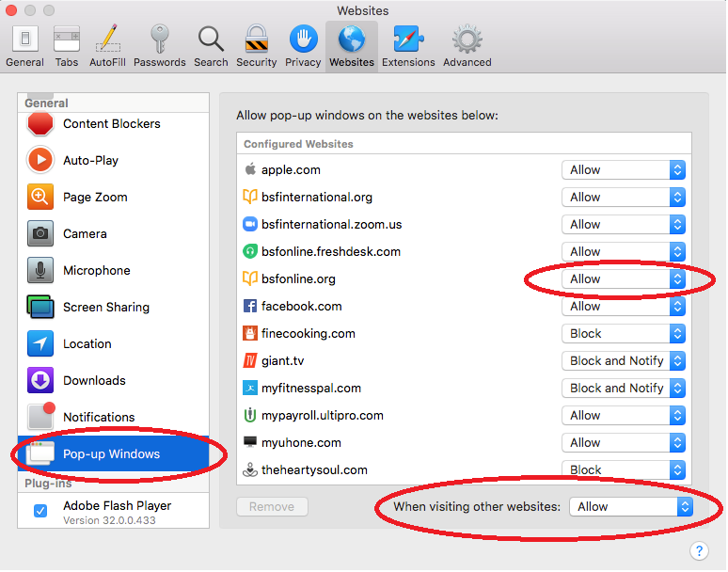Open myfitnesspal.com Block and Notify dropdown
This screenshot has height=572, width=728.
624,389
